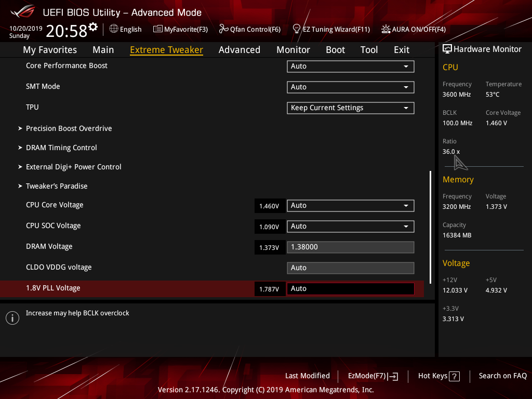
Task: Click the English language button
Action: point(126,29)
